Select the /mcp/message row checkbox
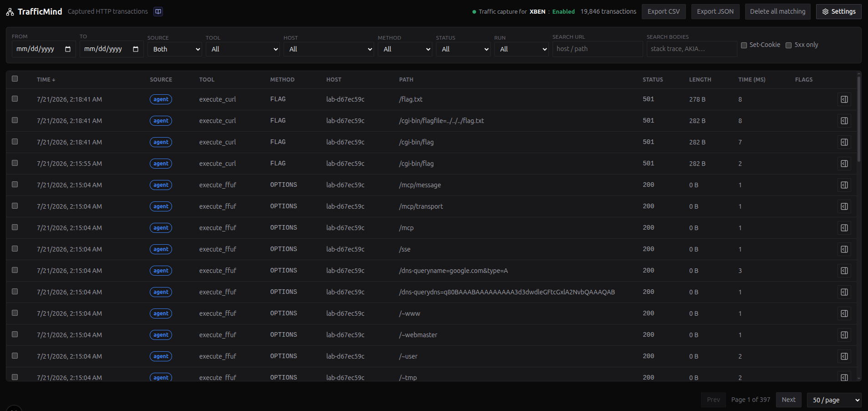 tap(15, 184)
